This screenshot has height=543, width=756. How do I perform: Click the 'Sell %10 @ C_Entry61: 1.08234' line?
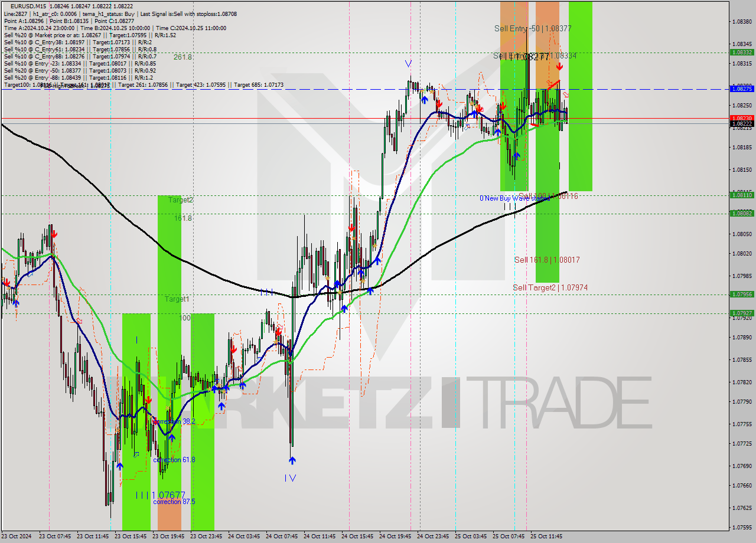80,49
